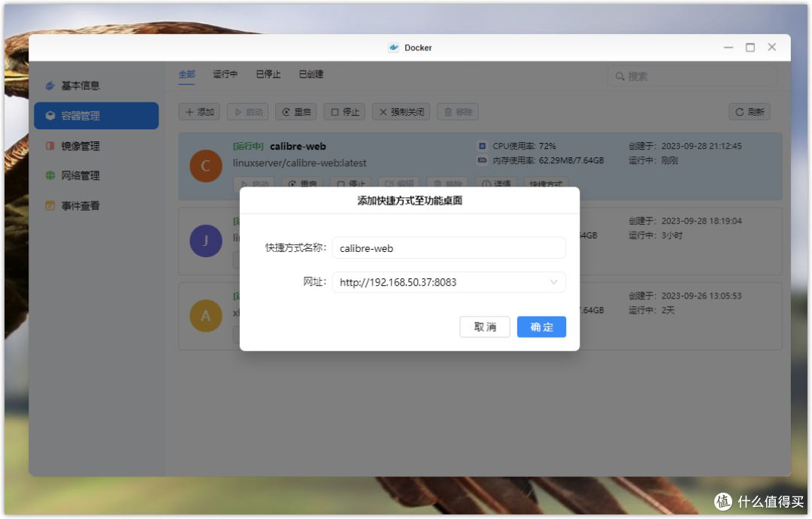812x519 pixels.
Task: Open 镜像管理 in the sidebar
Action: 96,146
